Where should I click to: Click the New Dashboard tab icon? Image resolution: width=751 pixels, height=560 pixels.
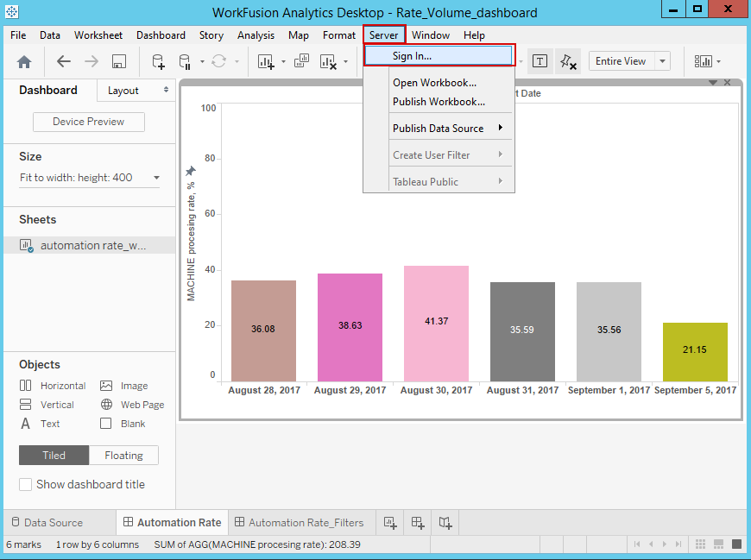pyautogui.click(x=418, y=523)
